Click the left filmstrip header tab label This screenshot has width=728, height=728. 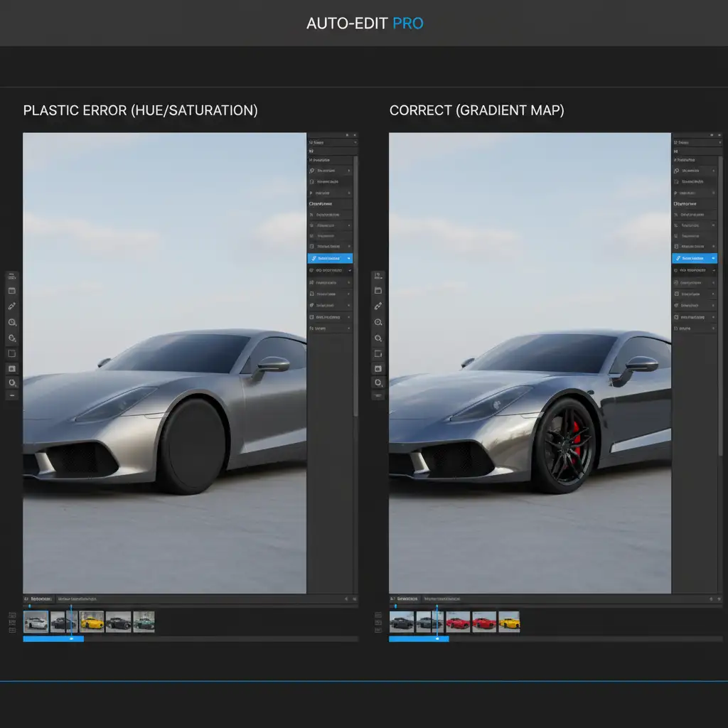39,599
